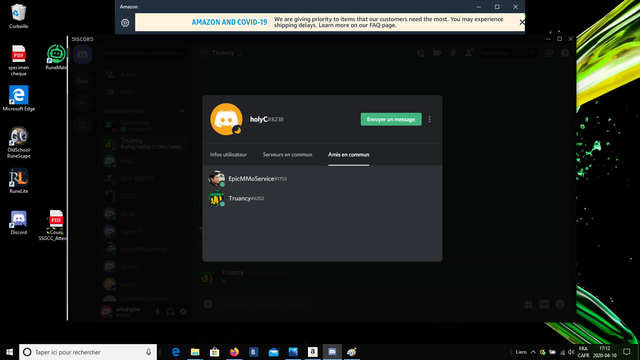Open the Amis friends entry
The width and height of the screenshot is (640, 360).
click(x=144, y=74)
